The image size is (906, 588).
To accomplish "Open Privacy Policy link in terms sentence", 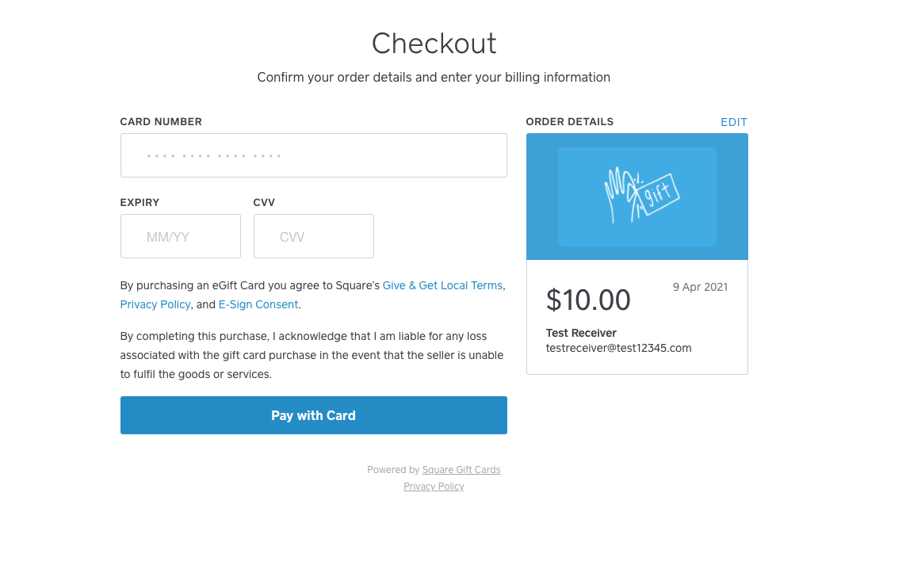I will coord(155,304).
